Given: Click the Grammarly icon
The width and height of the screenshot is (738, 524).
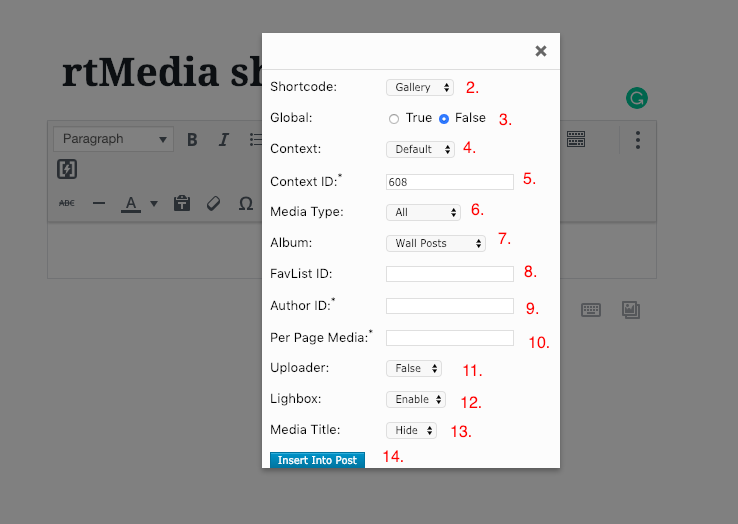Looking at the screenshot, I should pyautogui.click(x=636, y=98).
